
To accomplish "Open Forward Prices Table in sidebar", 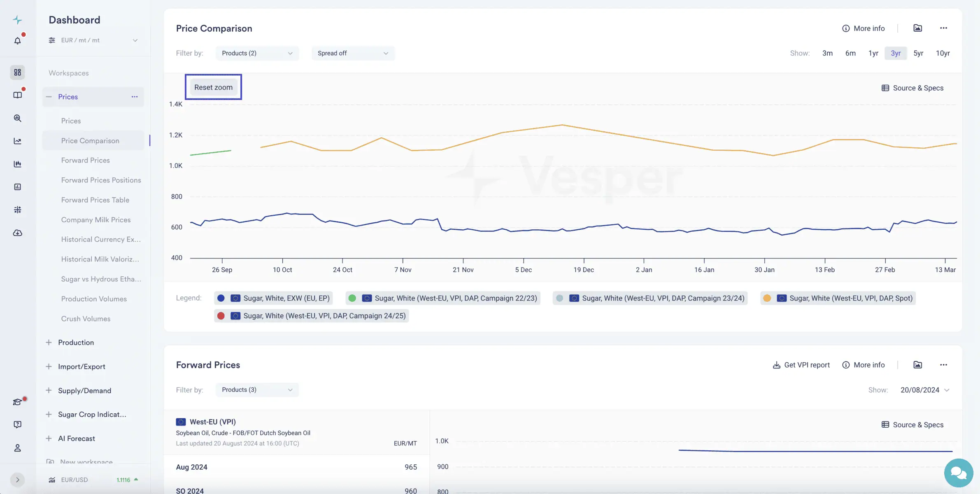I will click(x=95, y=200).
